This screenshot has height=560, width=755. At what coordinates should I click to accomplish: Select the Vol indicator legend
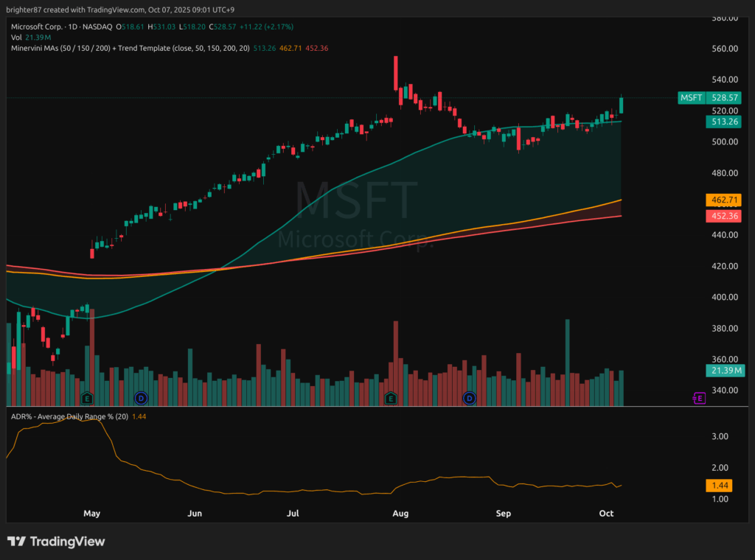point(16,37)
